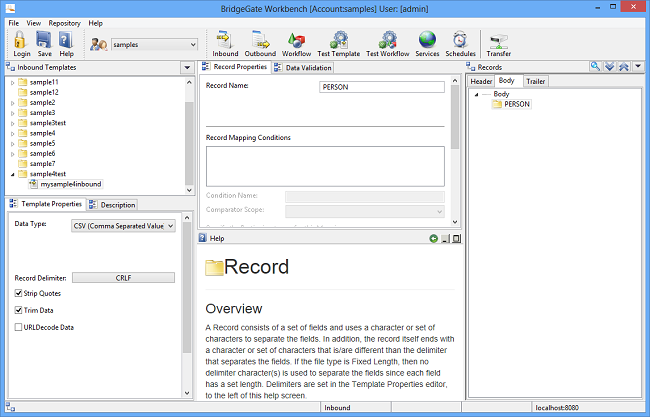Select the sample7 folder
The width and height of the screenshot is (650, 417).
tap(37, 164)
